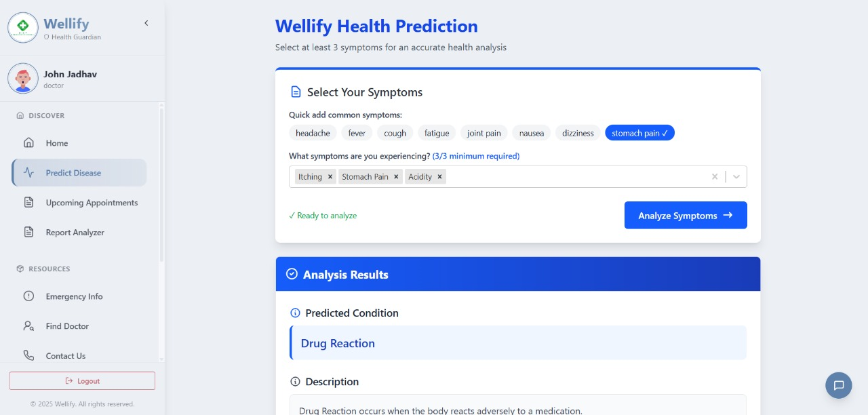The width and height of the screenshot is (868, 415).
Task: Toggle the headache symptom chip
Action: 313,133
